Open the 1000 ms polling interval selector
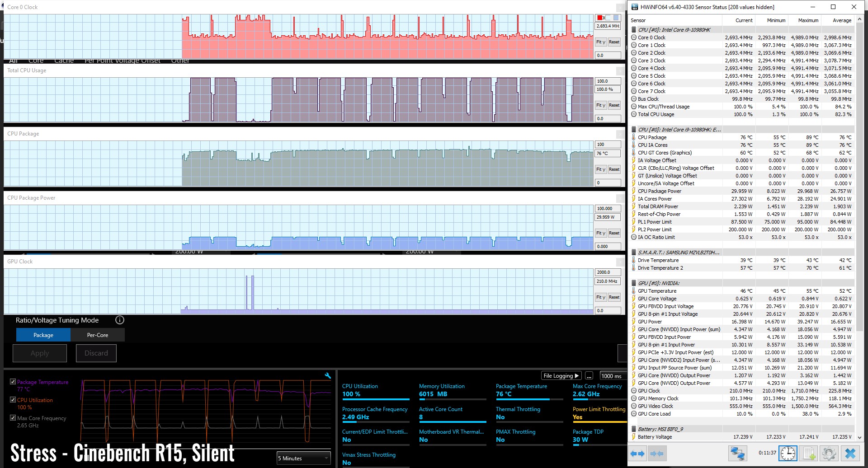Viewport: 868px width, 468px height. point(611,376)
